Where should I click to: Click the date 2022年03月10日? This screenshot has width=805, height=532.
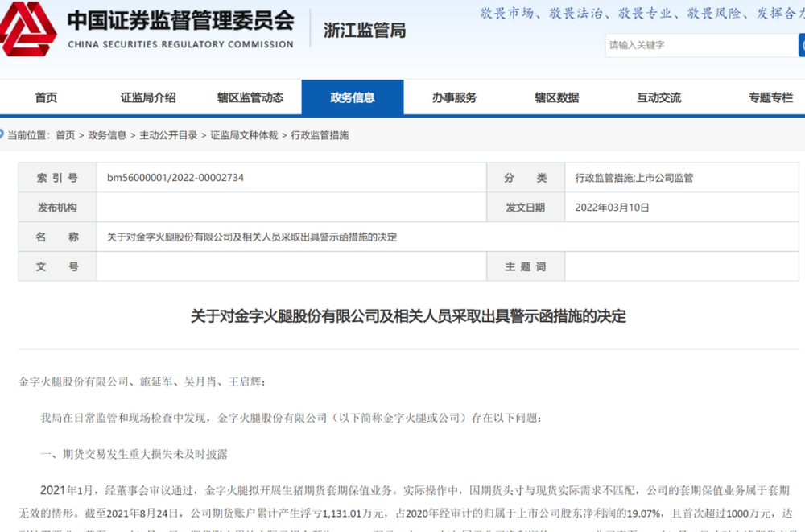(x=612, y=208)
